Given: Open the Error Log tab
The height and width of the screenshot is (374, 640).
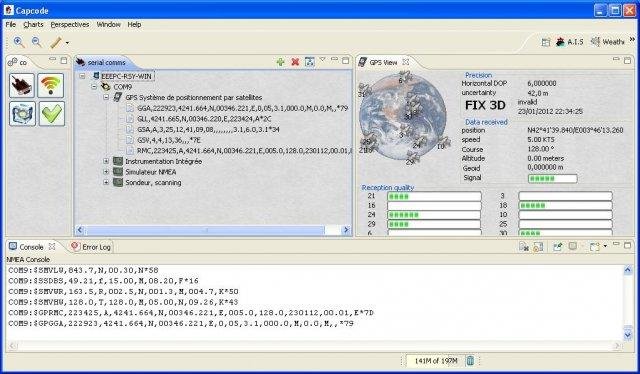Looking at the screenshot, I should pos(91,247).
